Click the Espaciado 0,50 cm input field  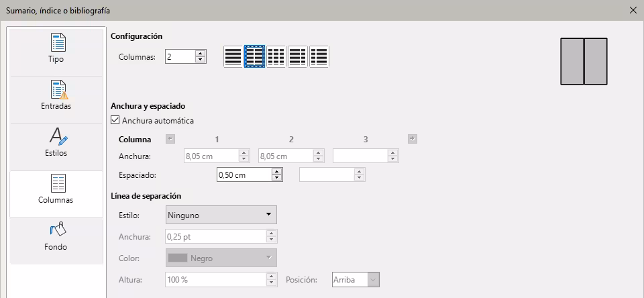pos(244,175)
